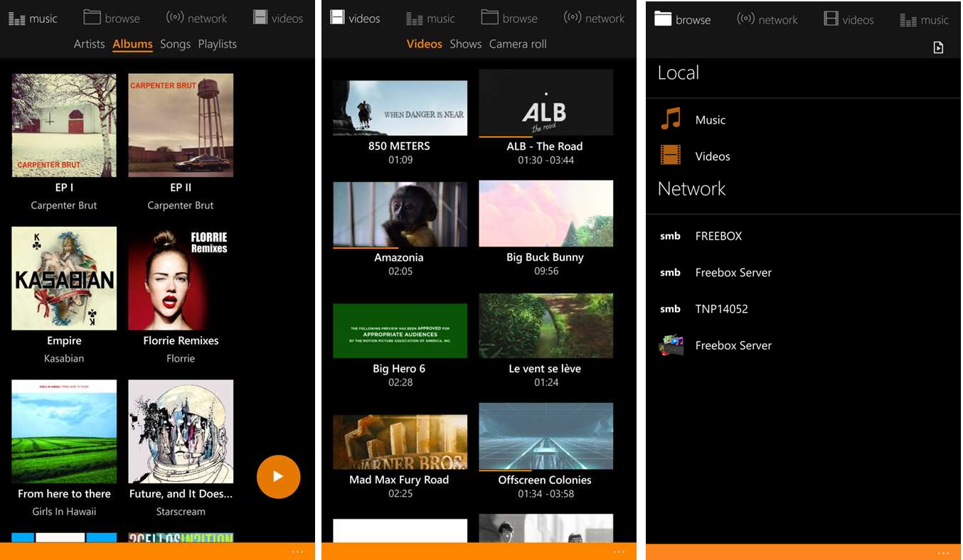The image size is (963, 560).
Task: Switch to Artists view
Action: (x=89, y=44)
